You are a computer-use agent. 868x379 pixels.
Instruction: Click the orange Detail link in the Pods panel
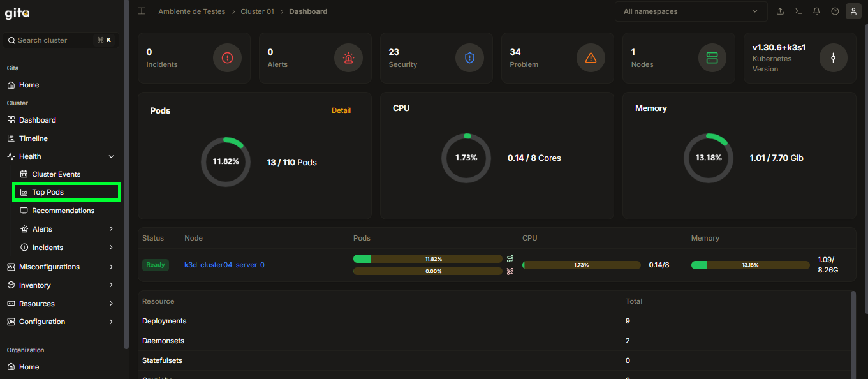click(341, 110)
